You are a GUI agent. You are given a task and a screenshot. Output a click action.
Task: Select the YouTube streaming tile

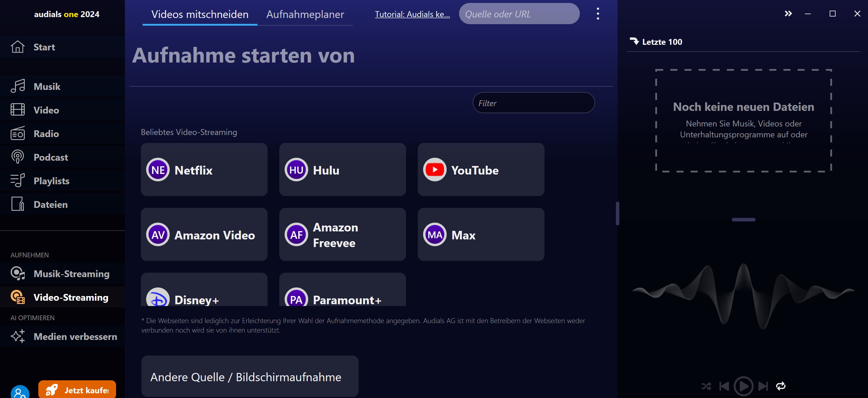pos(481,169)
